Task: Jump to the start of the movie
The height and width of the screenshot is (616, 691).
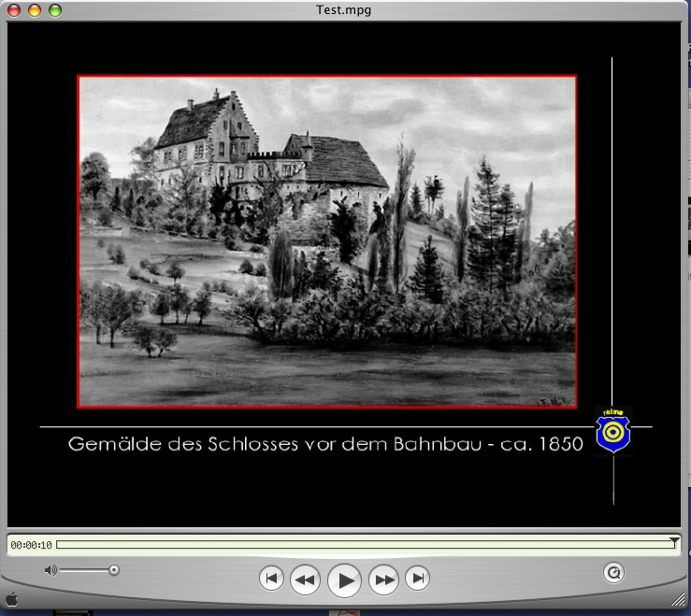Action: pos(270,579)
